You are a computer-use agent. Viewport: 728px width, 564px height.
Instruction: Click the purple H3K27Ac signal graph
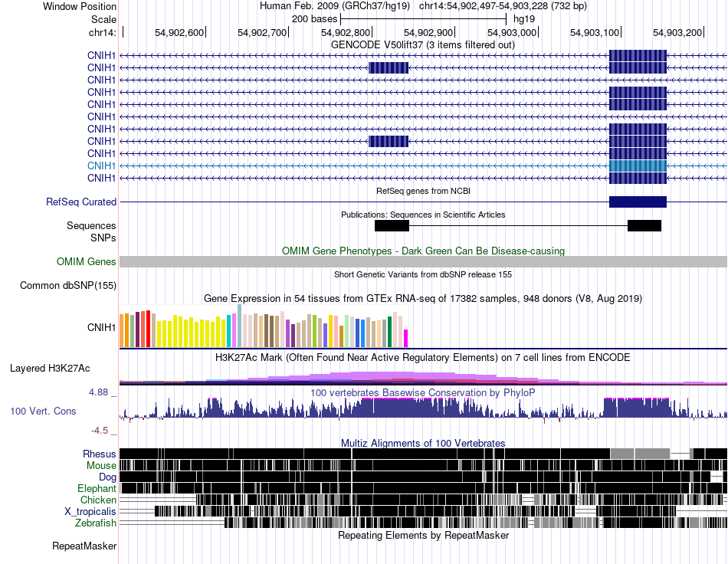[x=423, y=379]
